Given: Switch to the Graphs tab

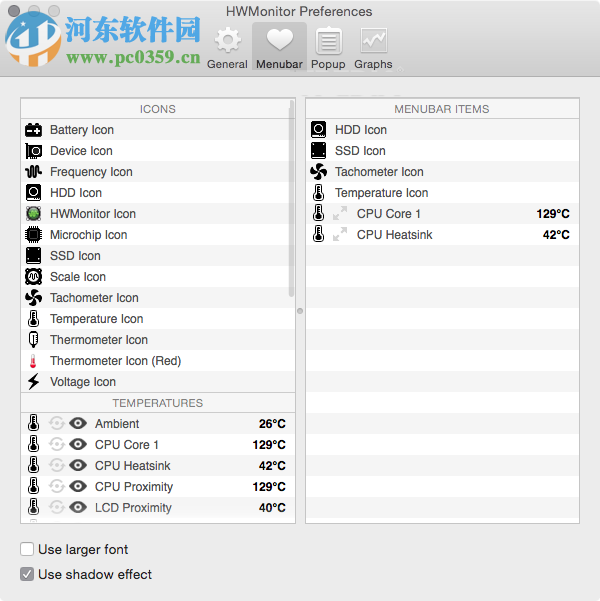Looking at the screenshot, I should tap(373, 48).
